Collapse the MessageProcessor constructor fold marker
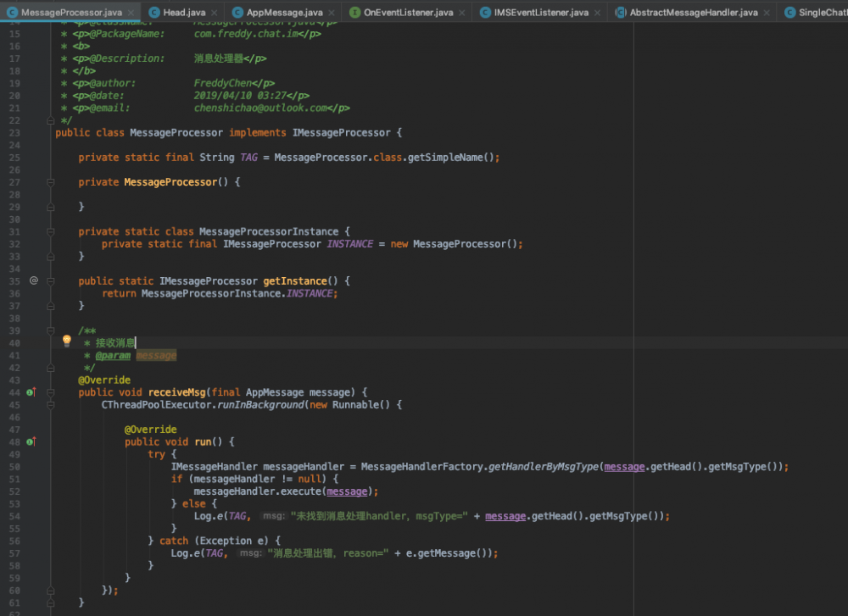The image size is (848, 616). tap(50, 181)
